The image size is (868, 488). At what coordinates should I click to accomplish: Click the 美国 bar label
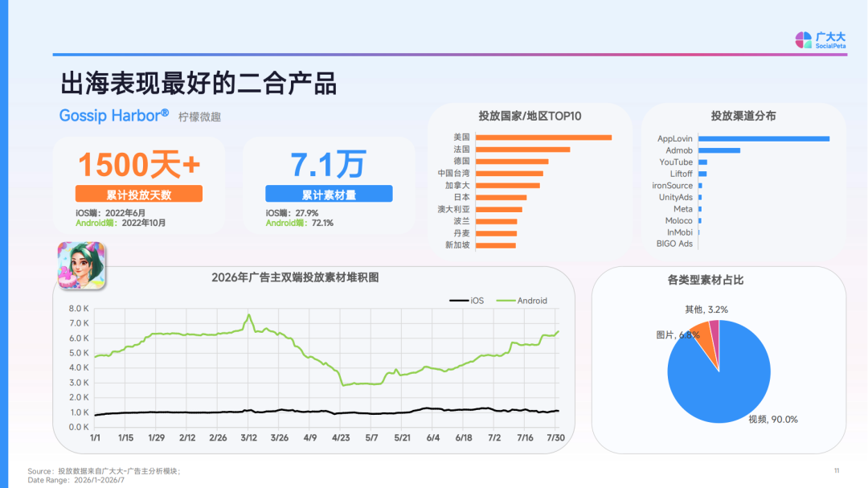461,137
